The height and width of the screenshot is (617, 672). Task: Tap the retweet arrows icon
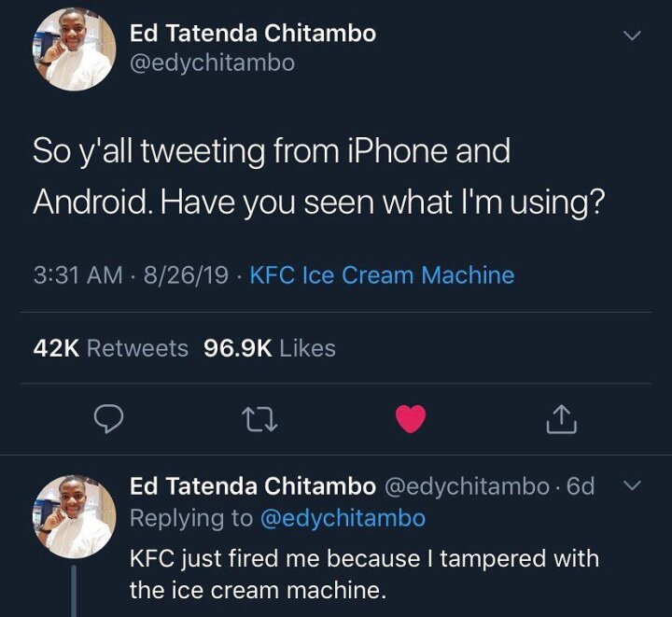click(259, 419)
